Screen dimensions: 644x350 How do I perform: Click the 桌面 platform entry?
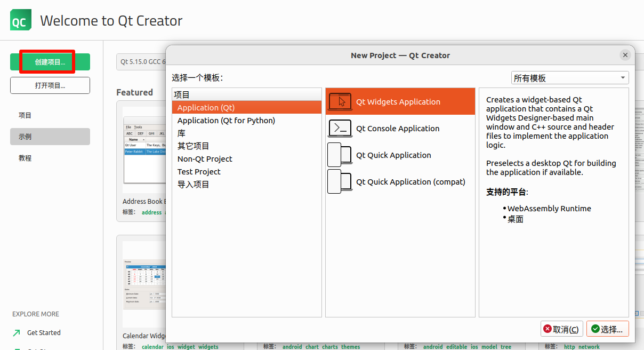516,219
